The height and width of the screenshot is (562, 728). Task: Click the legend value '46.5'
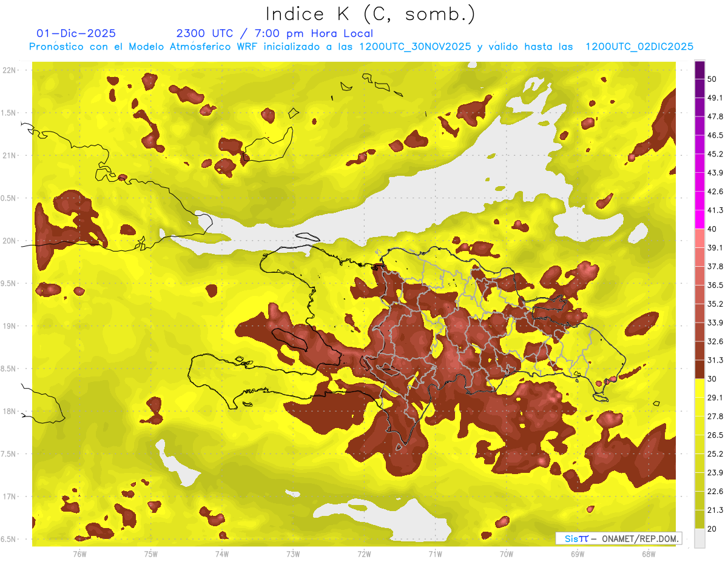point(715,135)
